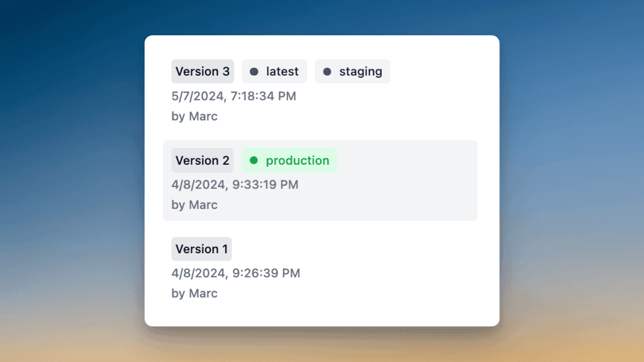Select the Version 2 badge
This screenshot has width=644, height=362.
pos(202,160)
